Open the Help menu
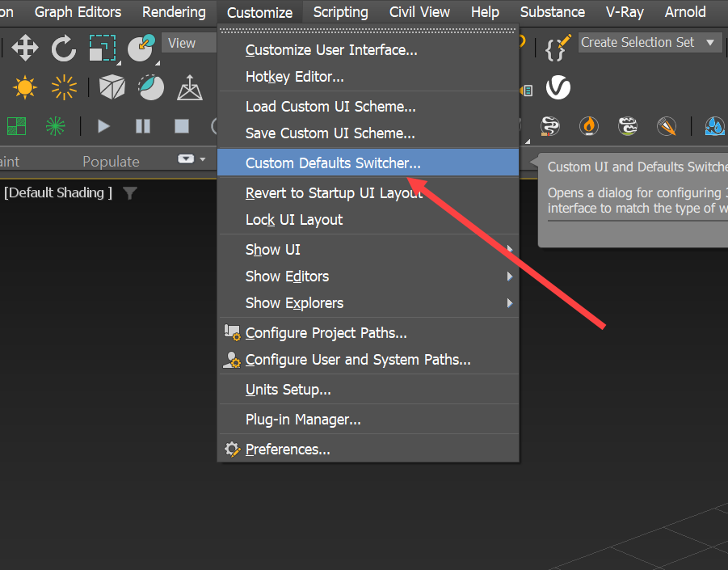The width and height of the screenshot is (728, 570). point(485,11)
